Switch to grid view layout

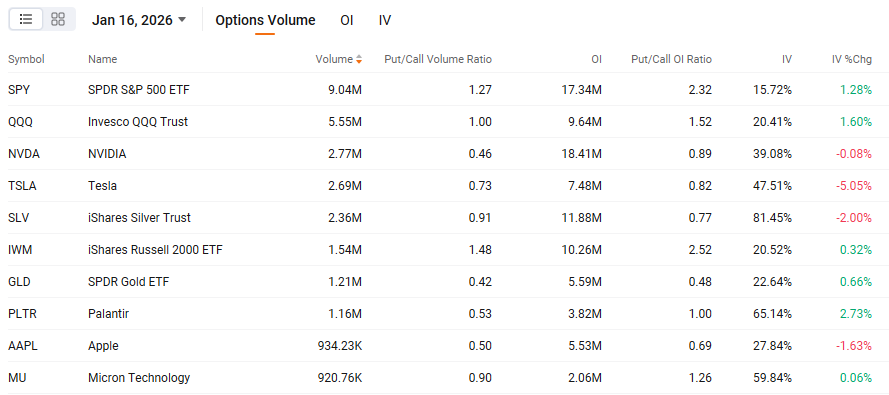click(x=58, y=19)
